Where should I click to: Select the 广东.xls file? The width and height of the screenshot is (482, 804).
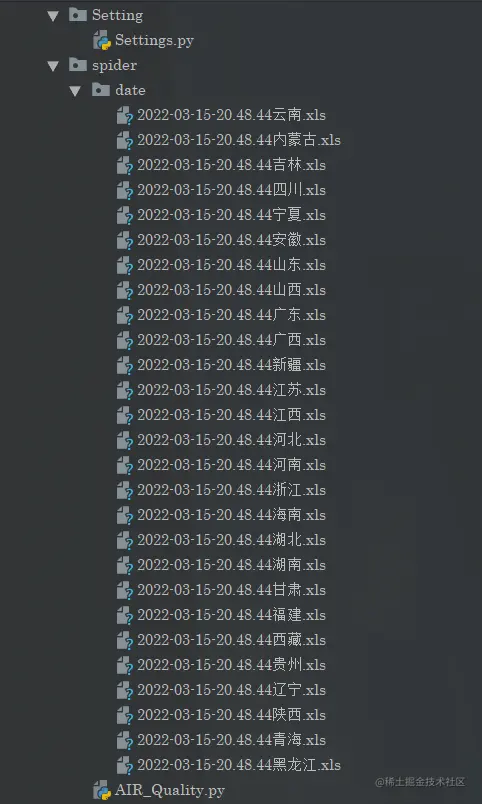(231, 315)
